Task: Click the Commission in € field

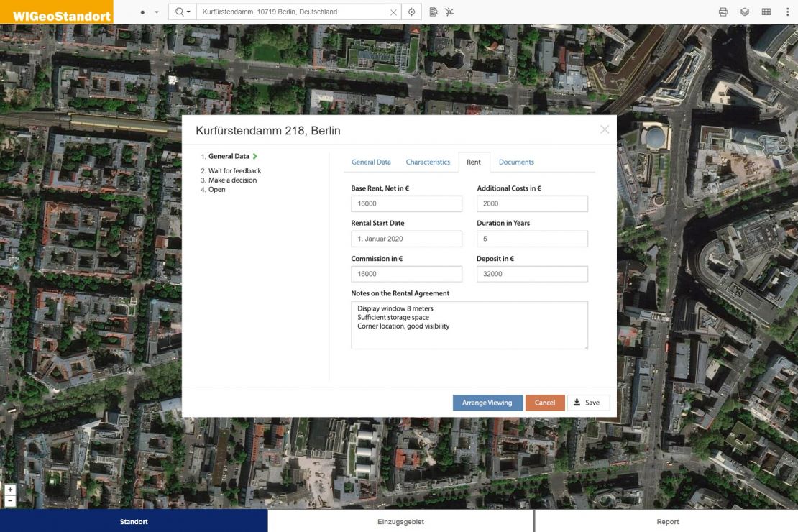Action: [407, 274]
